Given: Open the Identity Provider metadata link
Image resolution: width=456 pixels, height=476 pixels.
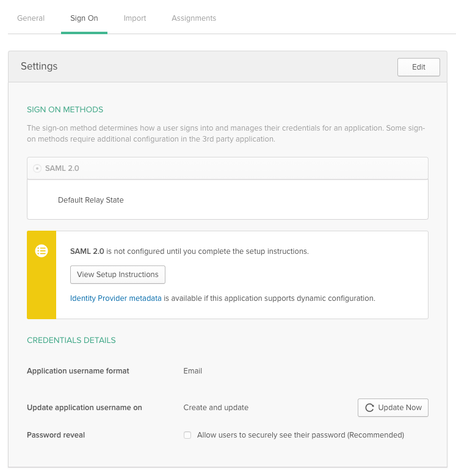Looking at the screenshot, I should click(x=115, y=298).
